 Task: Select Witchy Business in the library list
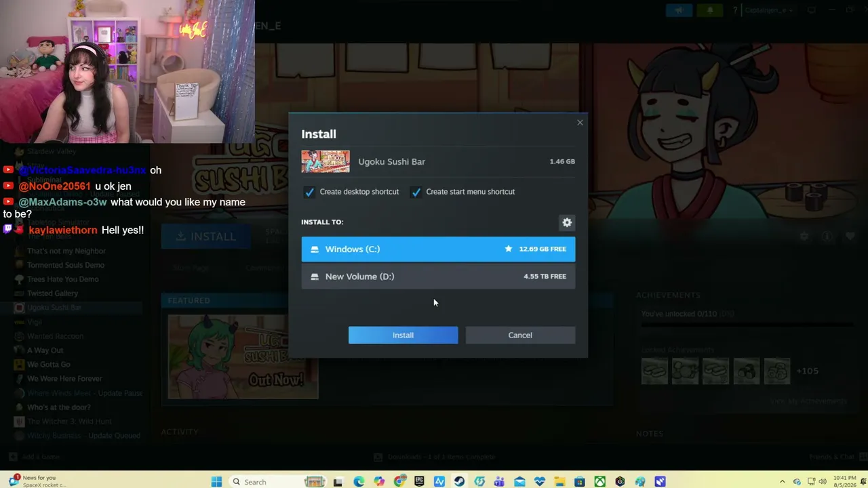click(83, 436)
